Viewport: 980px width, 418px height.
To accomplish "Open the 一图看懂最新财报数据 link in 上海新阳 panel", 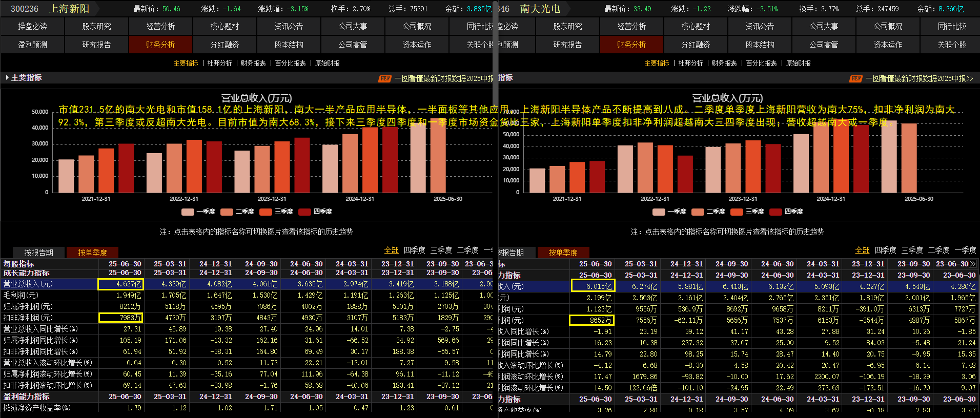I will [x=443, y=78].
